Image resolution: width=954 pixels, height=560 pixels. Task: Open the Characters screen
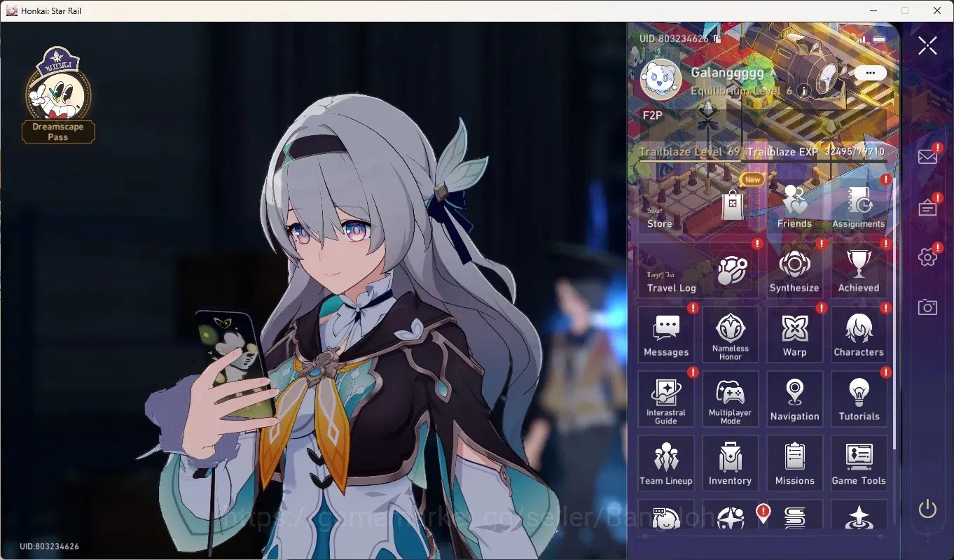coord(859,335)
